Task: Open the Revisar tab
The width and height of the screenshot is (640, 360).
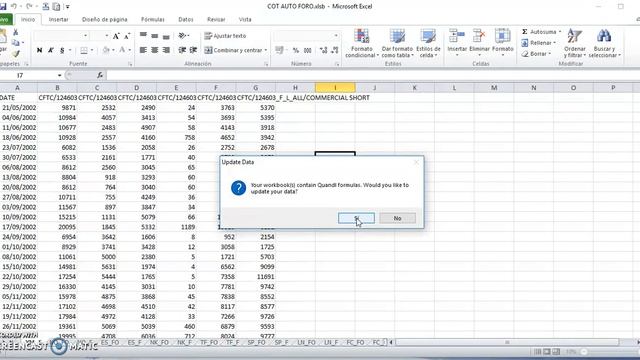Action: 216,19
